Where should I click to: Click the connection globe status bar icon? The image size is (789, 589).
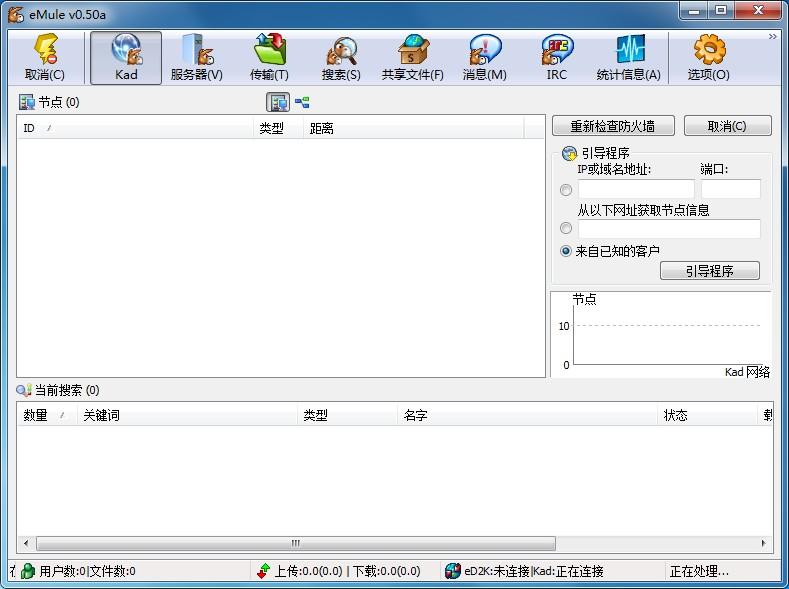pyautogui.click(x=453, y=571)
